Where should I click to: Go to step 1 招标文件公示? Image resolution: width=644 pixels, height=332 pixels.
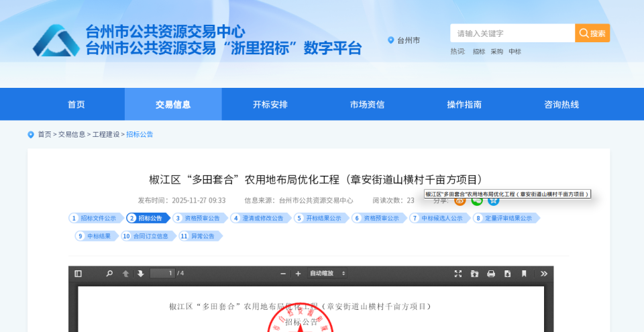coord(96,218)
